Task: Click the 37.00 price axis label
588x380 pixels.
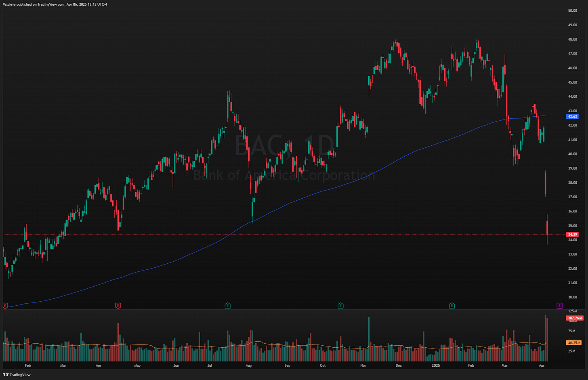Action: coord(572,197)
